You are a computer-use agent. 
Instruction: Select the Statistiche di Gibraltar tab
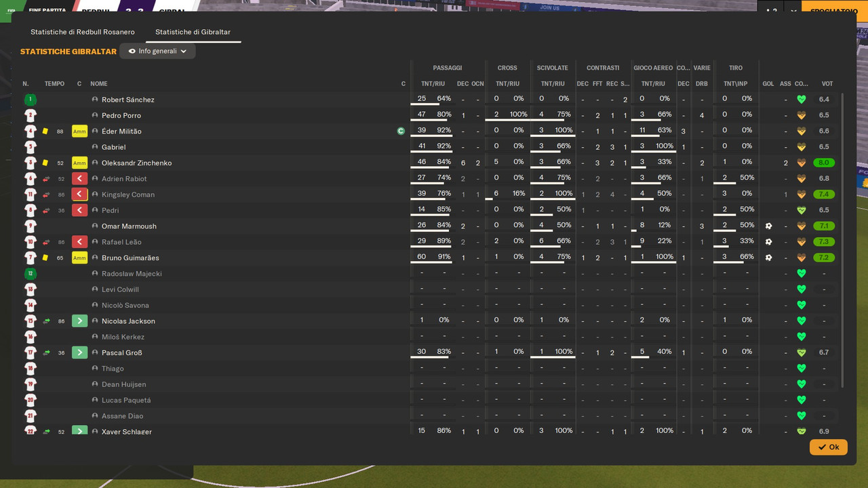(193, 32)
